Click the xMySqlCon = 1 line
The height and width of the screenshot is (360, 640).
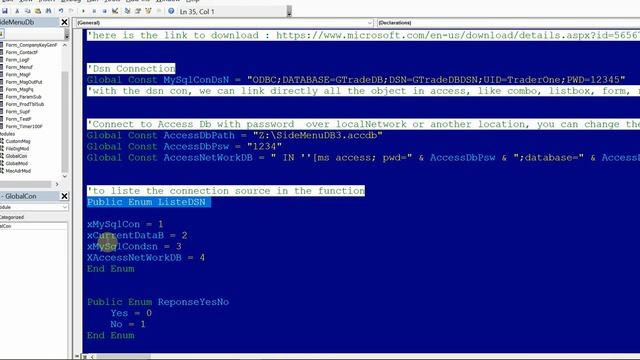point(125,224)
